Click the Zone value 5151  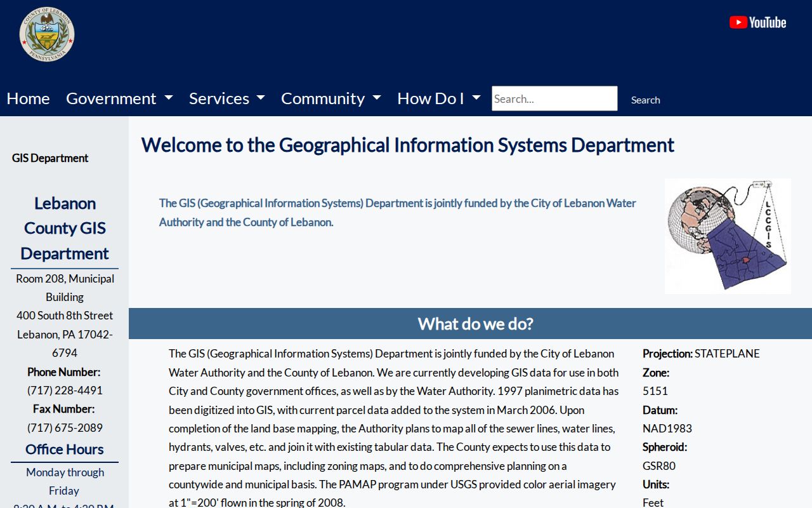tap(655, 391)
